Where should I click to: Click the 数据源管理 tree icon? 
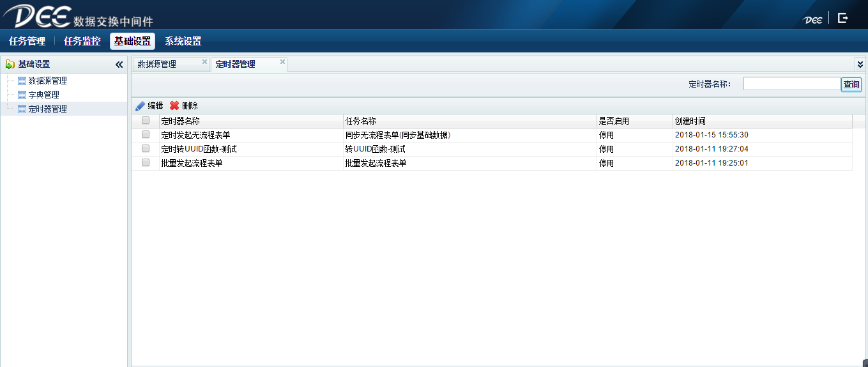coord(22,81)
